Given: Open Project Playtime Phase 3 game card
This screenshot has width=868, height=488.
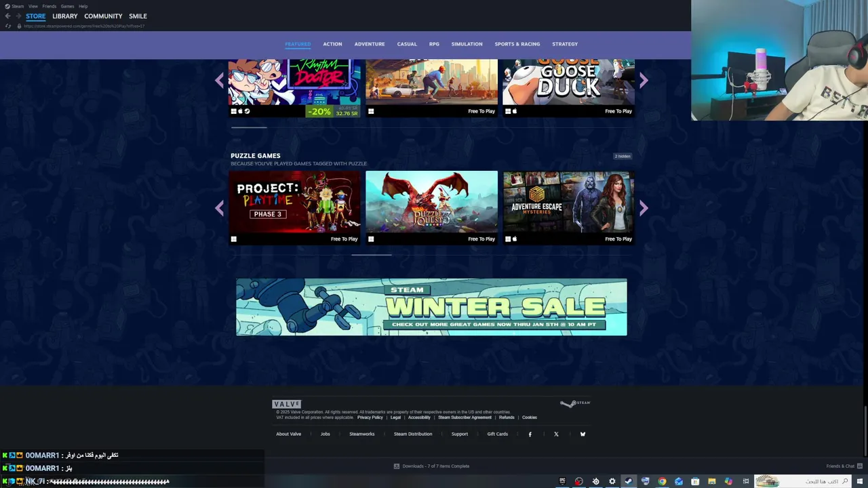Looking at the screenshot, I should [294, 207].
